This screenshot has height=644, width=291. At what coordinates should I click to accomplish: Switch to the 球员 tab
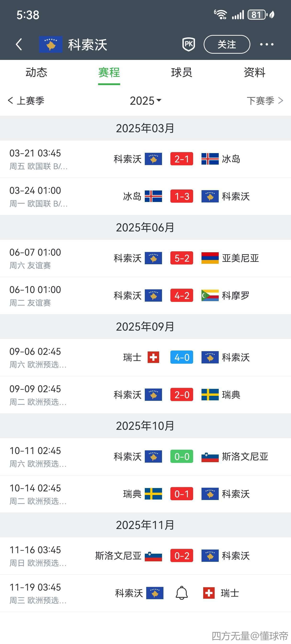click(x=182, y=73)
